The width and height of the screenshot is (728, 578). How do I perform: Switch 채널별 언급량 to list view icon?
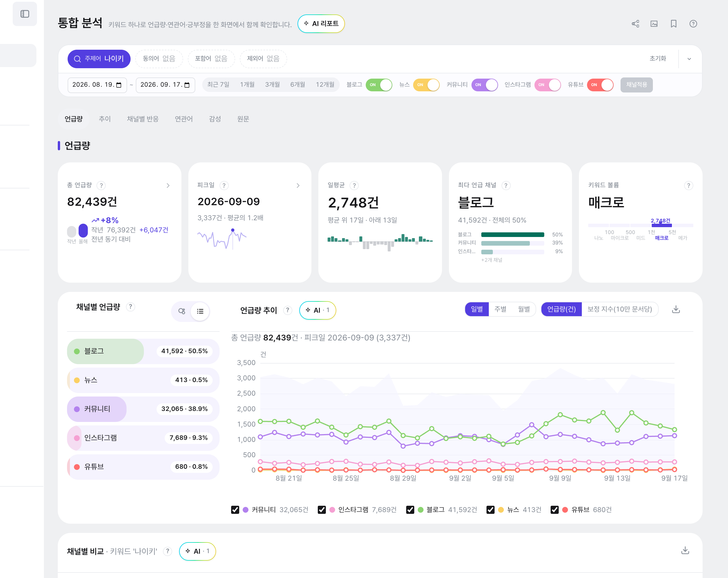coord(200,311)
